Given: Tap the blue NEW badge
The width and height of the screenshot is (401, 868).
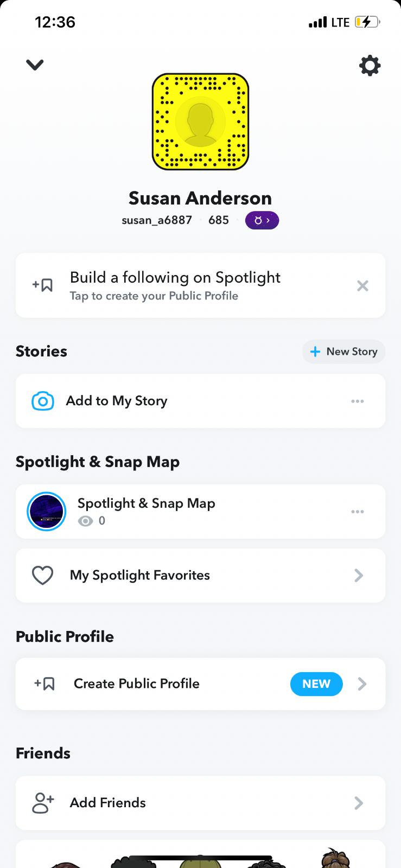Looking at the screenshot, I should (x=316, y=684).
